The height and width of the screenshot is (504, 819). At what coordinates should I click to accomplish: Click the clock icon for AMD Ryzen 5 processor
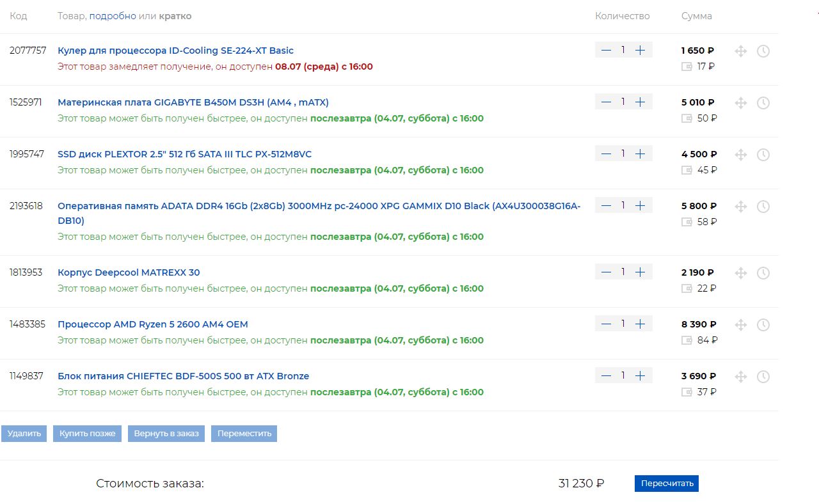pos(763,325)
